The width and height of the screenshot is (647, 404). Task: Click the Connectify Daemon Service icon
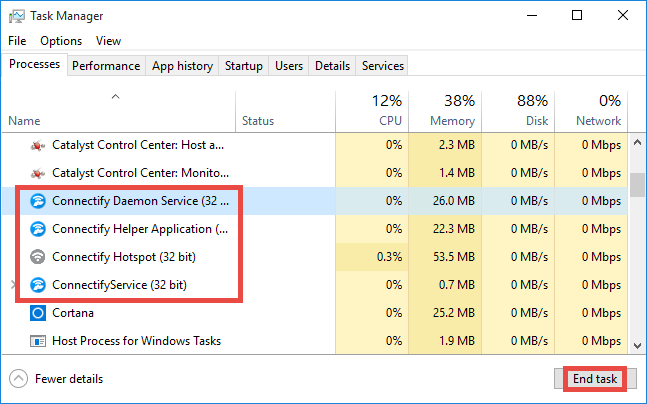(38, 201)
